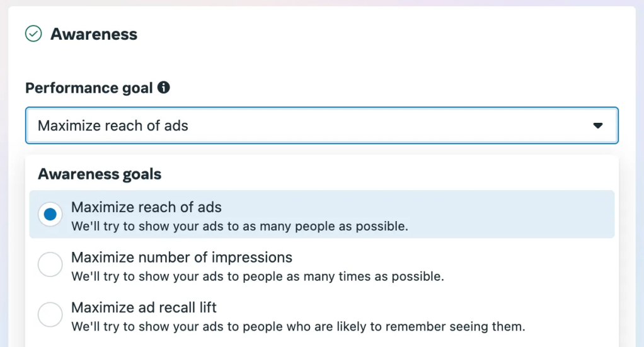Choose the Maximize reach of ads list label
Image resolution: width=644 pixels, height=347 pixels.
pyautogui.click(x=146, y=207)
